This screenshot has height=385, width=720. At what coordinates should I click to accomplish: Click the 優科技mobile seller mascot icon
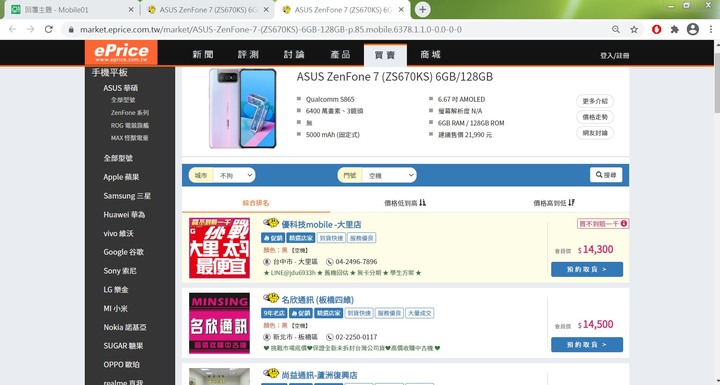click(x=271, y=223)
